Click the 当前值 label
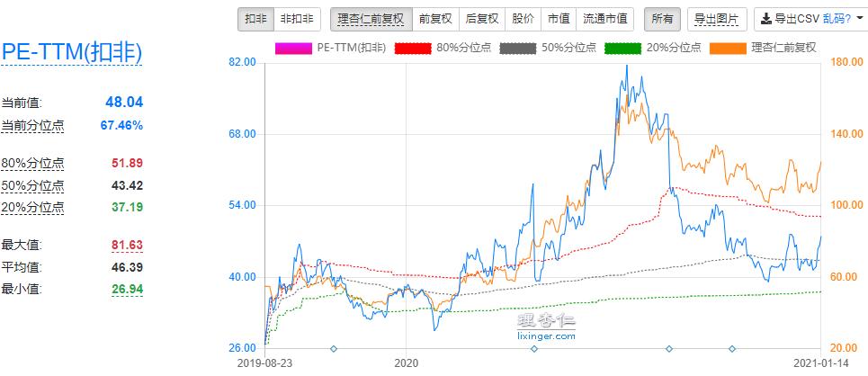868x376 pixels. (22, 103)
